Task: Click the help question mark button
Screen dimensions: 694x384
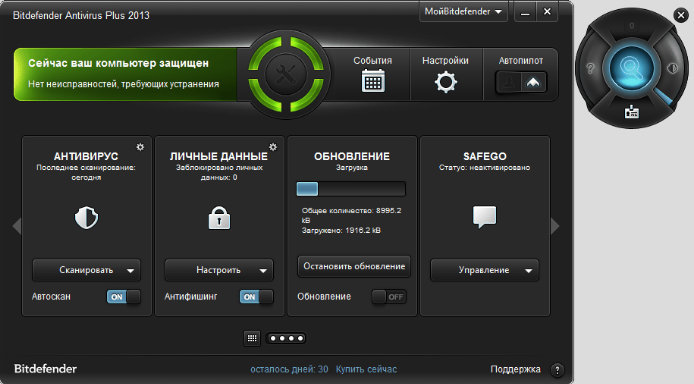Action: click(557, 369)
